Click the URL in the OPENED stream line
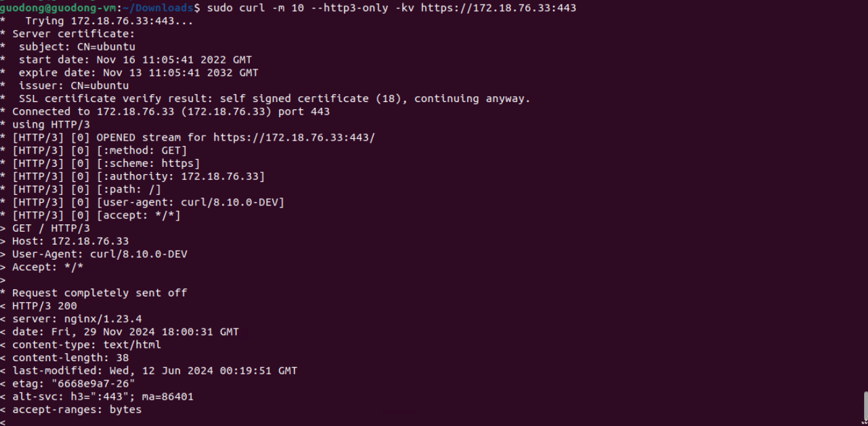Screen dimensions: 868x426 [294, 137]
